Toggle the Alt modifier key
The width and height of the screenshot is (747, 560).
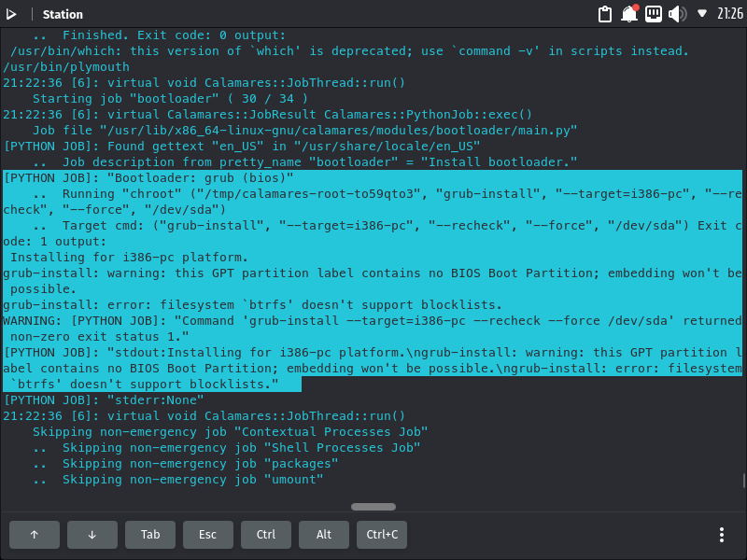point(323,534)
